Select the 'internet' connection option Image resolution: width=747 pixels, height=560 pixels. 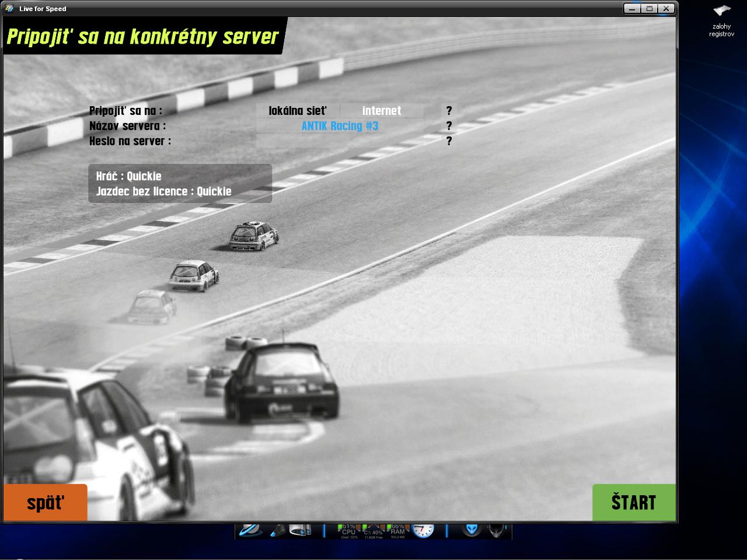pos(382,111)
